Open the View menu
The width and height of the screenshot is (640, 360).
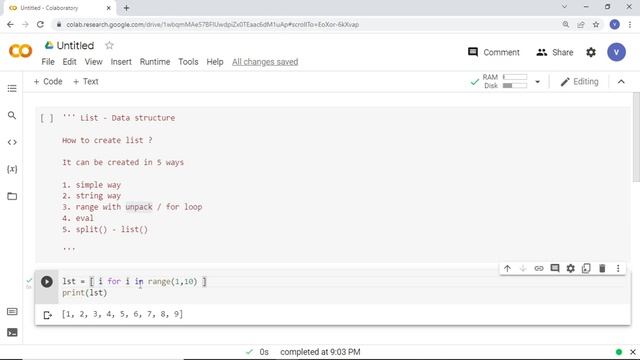pyautogui.click(x=93, y=62)
